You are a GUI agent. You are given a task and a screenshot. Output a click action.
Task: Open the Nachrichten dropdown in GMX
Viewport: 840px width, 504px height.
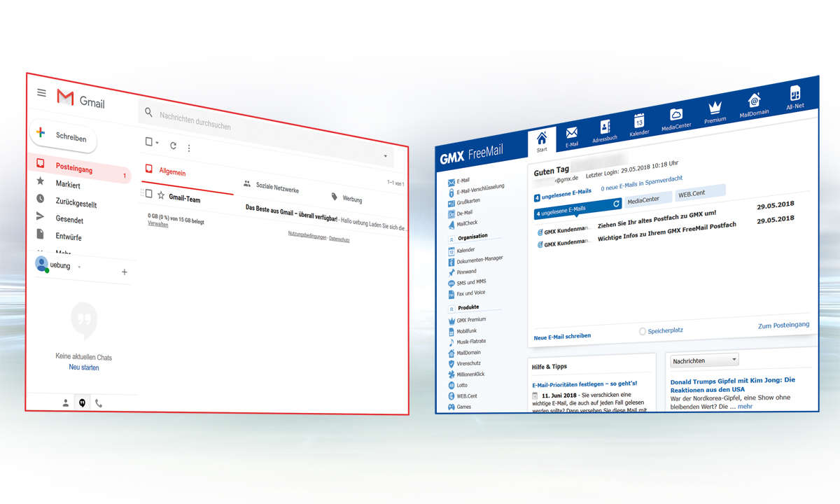coord(704,360)
